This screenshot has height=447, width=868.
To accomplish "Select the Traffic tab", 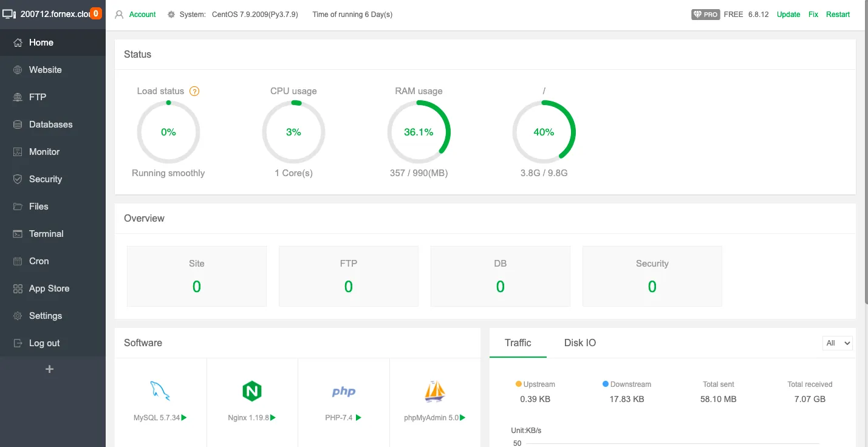I will tap(518, 343).
